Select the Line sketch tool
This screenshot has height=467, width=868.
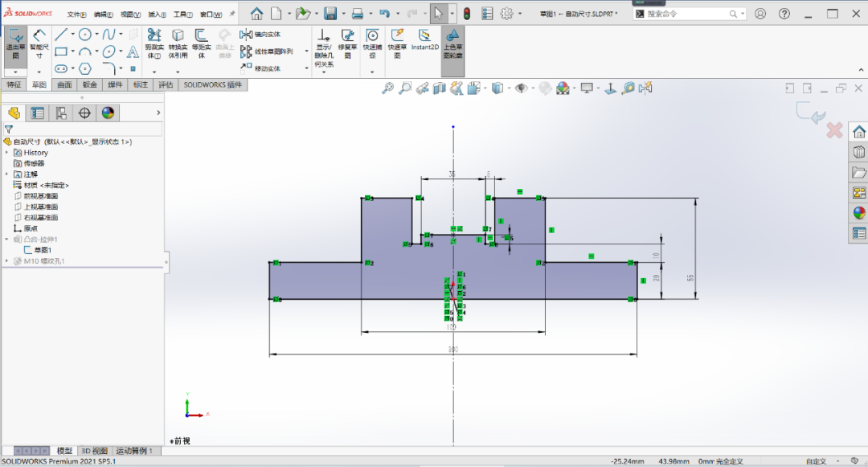coord(61,35)
